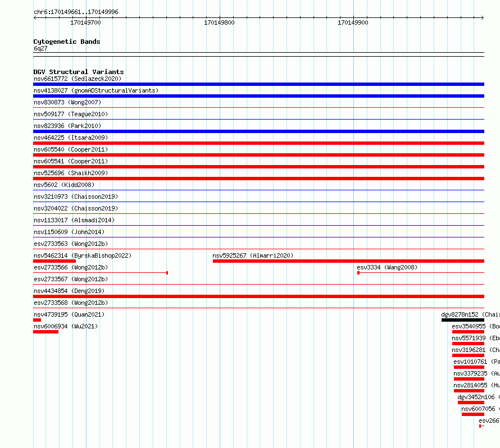The image size is (500, 448).
Task: Click the 6q27 cytogenetic band label
Action: point(40,48)
